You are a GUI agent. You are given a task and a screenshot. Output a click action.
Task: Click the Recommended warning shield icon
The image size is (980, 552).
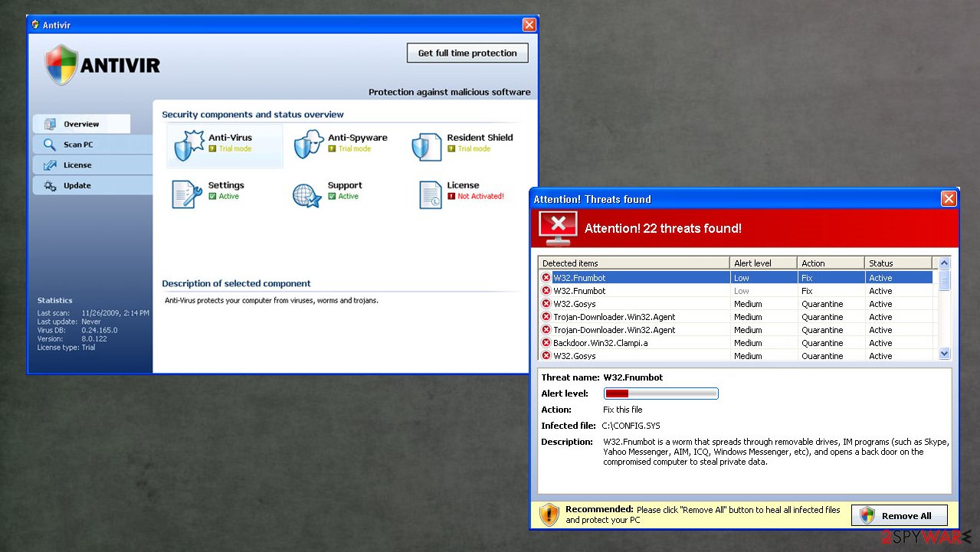click(x=549, y=514)
